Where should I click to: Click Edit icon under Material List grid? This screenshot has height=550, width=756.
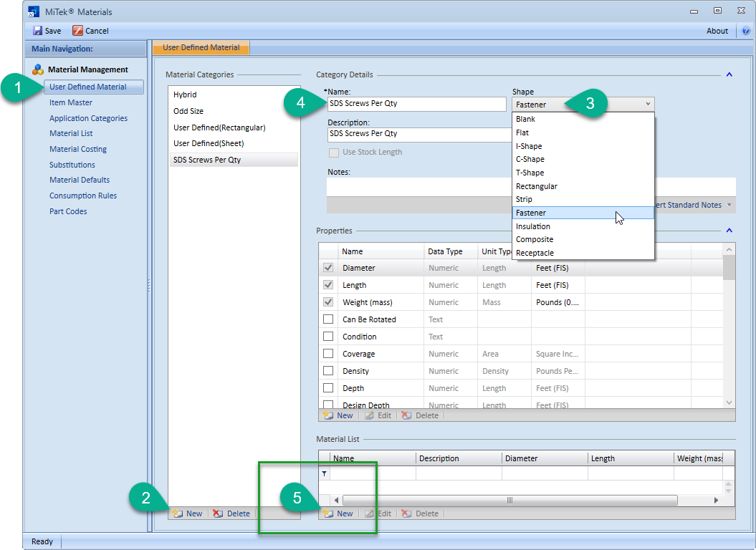369,513
